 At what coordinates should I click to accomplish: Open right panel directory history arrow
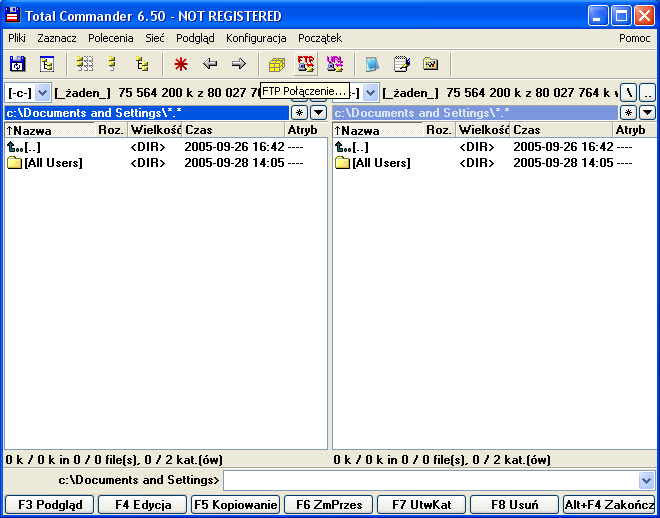tap(647, 113)
